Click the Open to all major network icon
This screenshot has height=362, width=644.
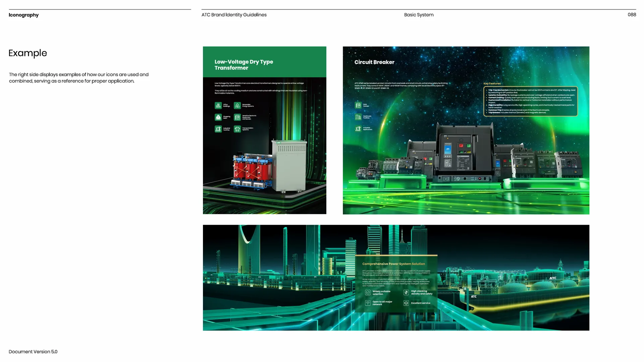(368, 303)
